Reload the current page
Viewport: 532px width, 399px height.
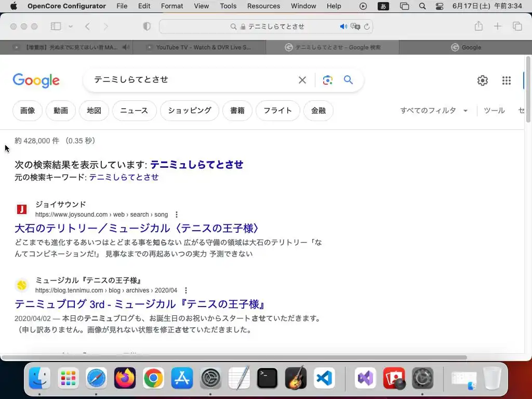[x=367, y=26]
